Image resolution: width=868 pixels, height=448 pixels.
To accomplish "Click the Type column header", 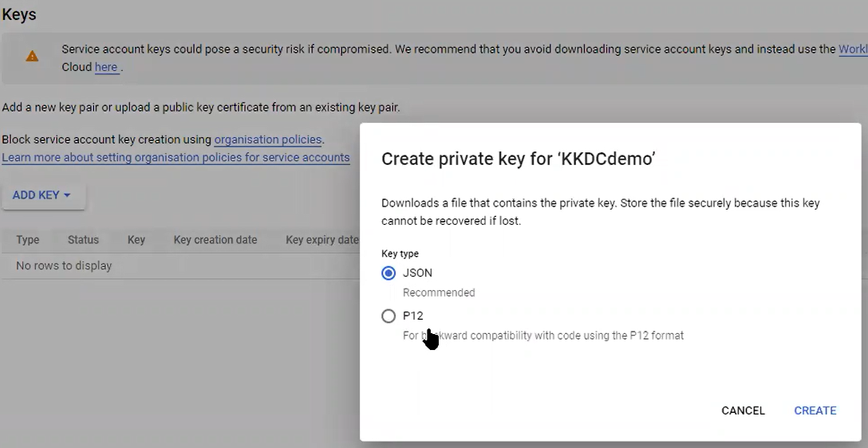I will tap(28, 240).
